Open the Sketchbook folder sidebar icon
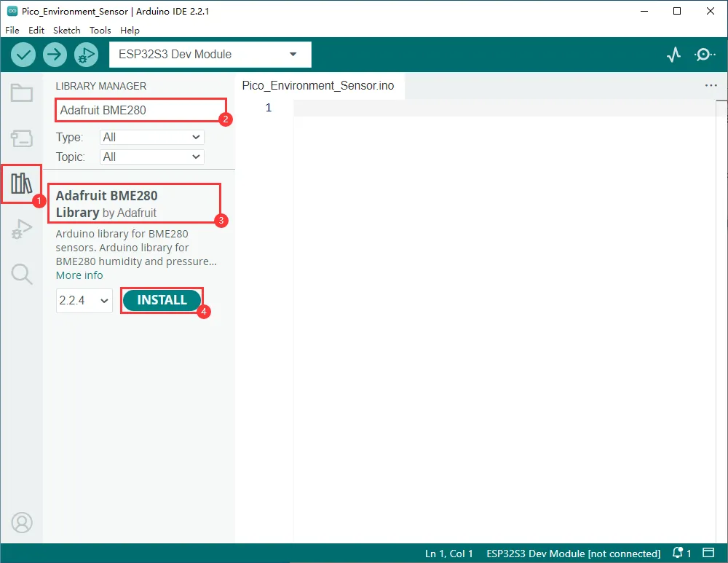Viewport: 728px width, 563px height. [22, 93]
